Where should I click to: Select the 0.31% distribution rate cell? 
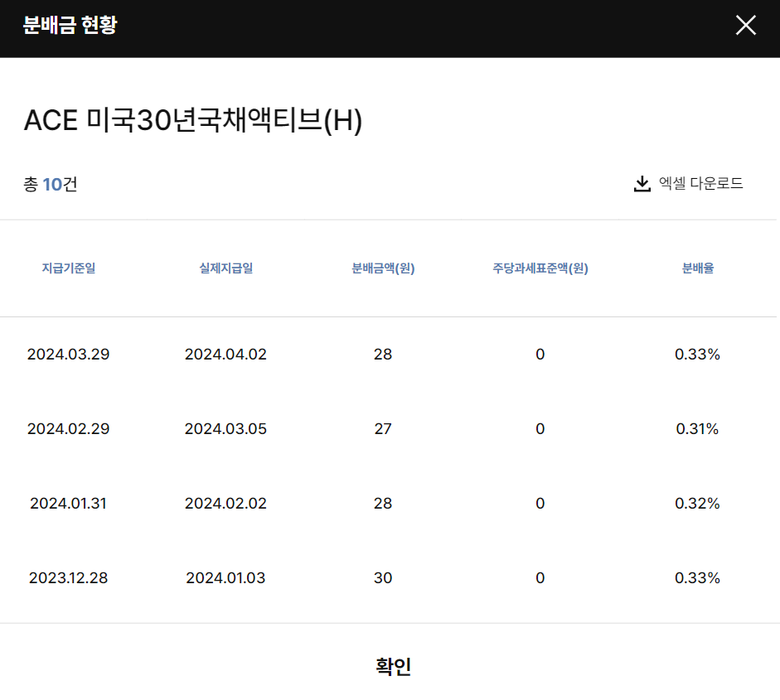coord(697,428)
